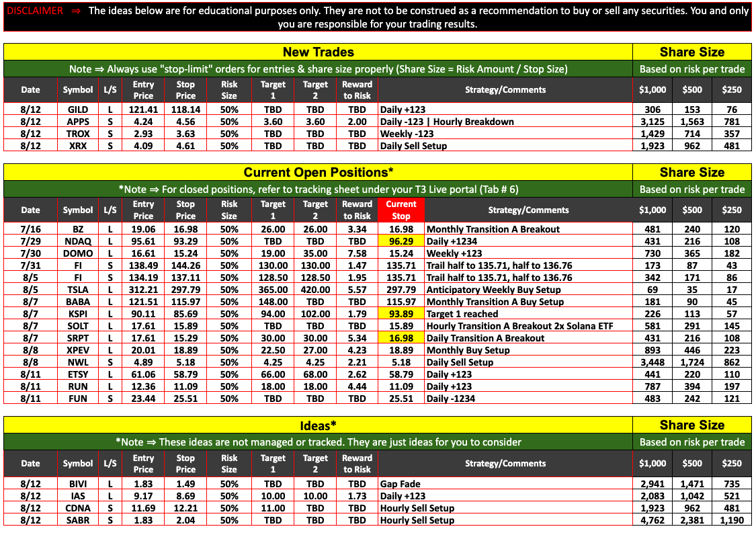Click the BABA symbol cell
This screenshot has height=537, width=756.
(78, 302)
